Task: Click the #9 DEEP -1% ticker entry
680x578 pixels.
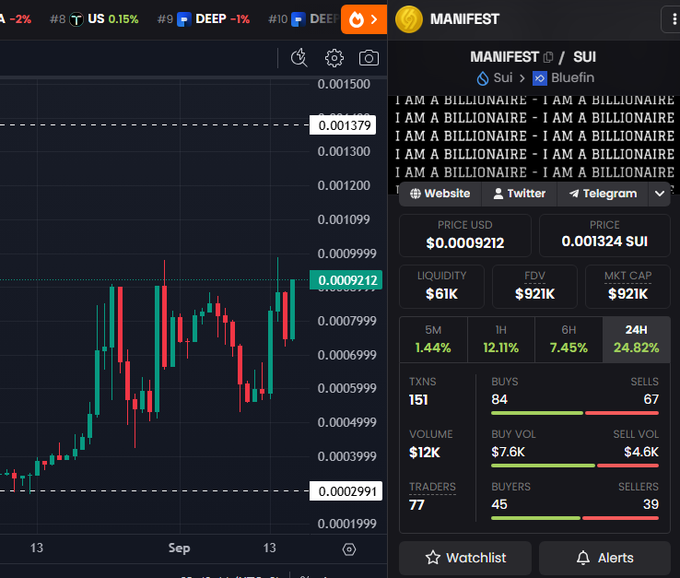Action: (203, 19)
